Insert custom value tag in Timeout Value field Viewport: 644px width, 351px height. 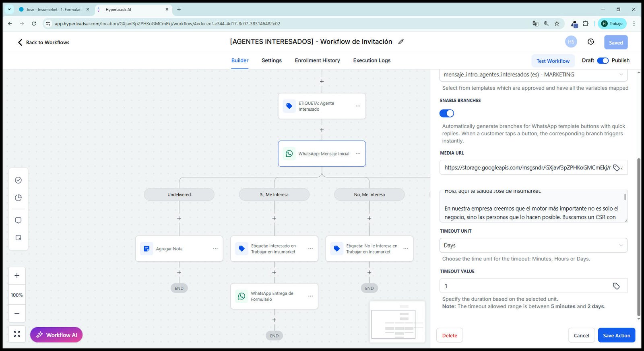point(616,286)
